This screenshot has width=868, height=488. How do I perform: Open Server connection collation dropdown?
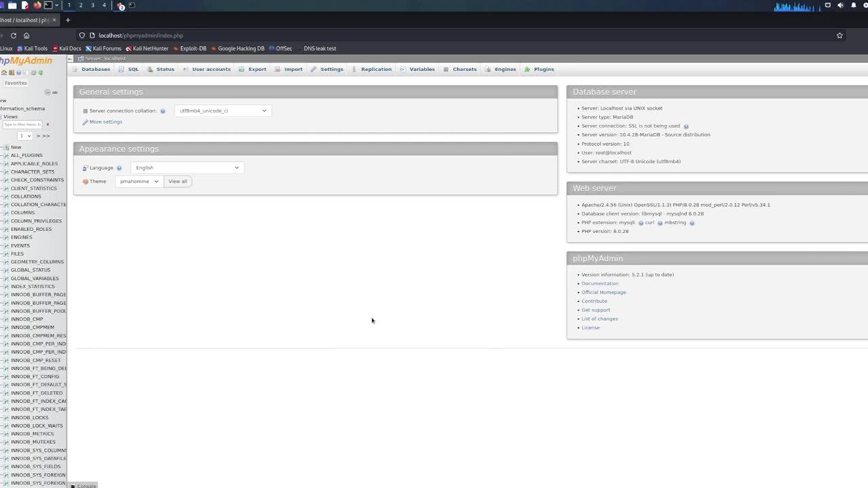point(223,110)
